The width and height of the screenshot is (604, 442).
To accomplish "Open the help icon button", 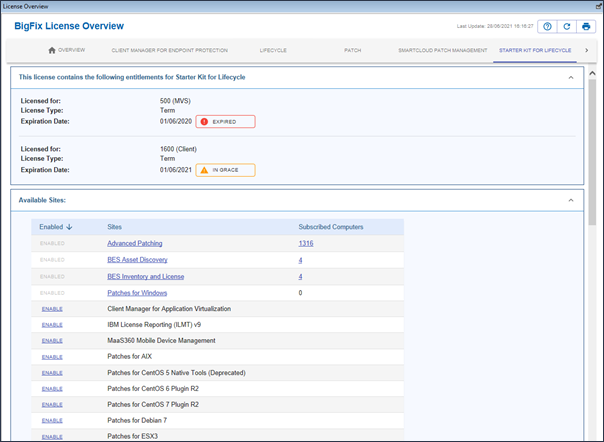I will click(x=547, y=27).
